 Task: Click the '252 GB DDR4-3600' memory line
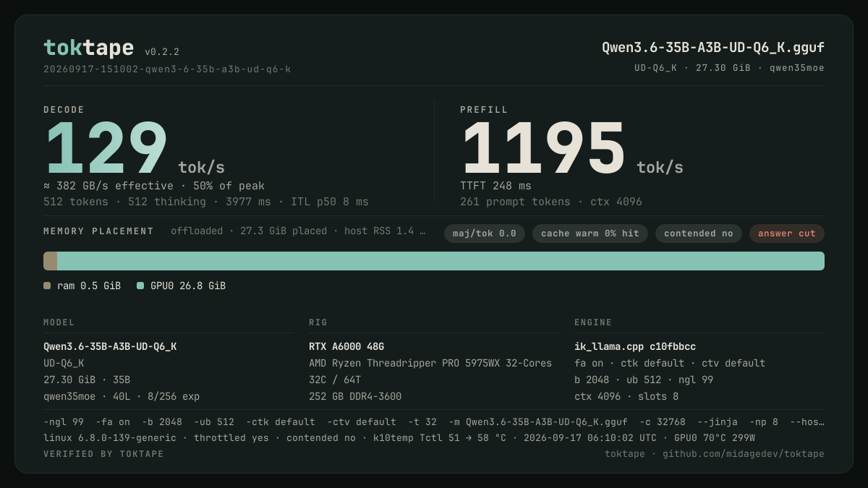355,396
